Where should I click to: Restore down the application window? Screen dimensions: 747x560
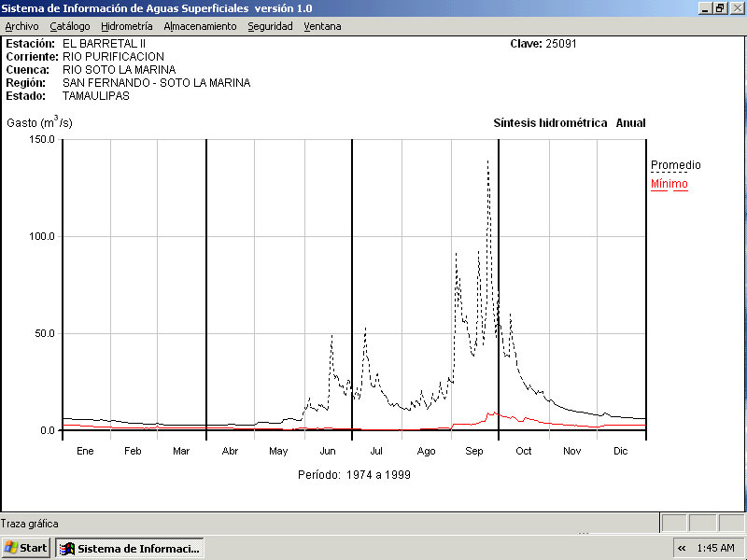720,7
